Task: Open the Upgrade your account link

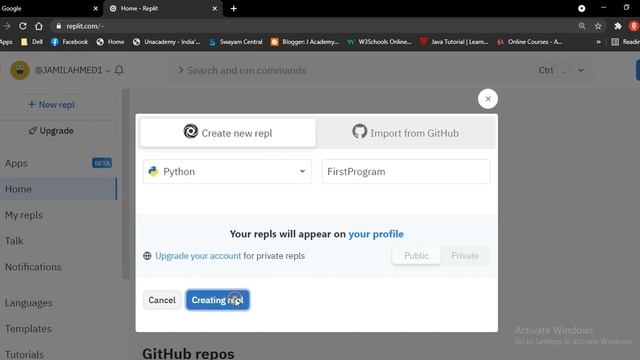Action: (198, 256)
